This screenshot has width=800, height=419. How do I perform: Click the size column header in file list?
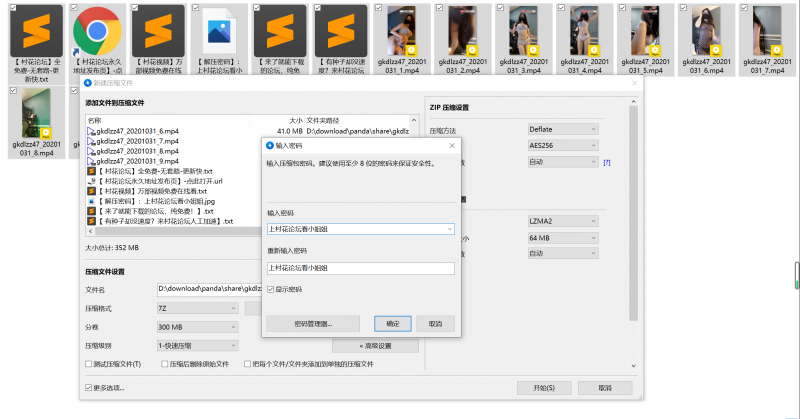(295, 119)
